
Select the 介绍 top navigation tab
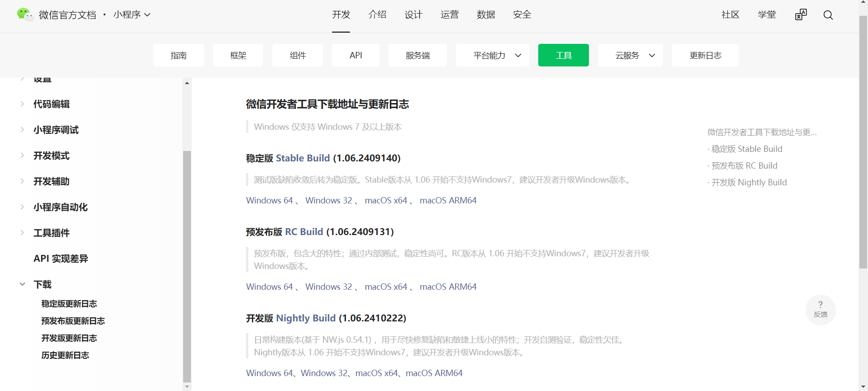[x=377, y=15]
